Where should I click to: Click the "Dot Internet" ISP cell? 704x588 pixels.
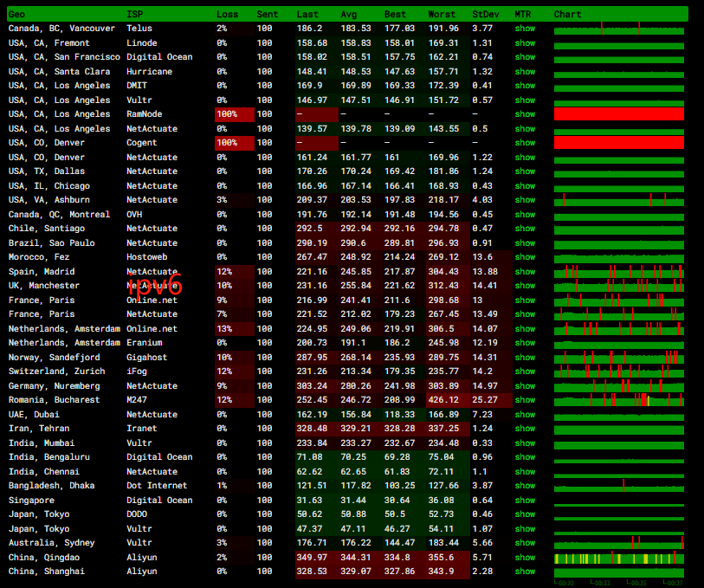[157, 485]
